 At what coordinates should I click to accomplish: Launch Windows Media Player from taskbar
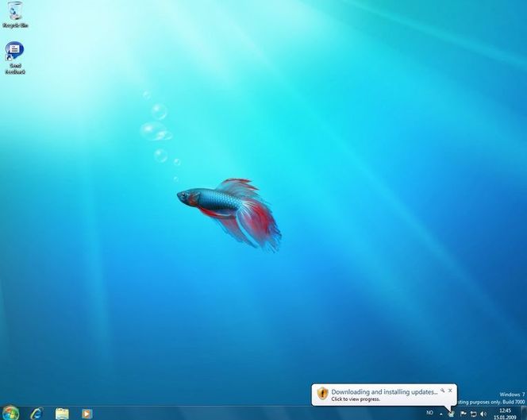tap(87, 414)
